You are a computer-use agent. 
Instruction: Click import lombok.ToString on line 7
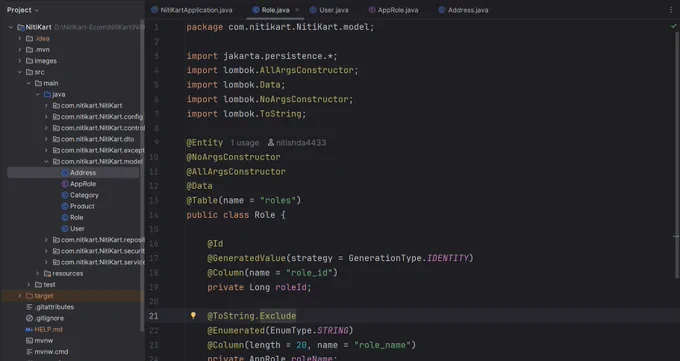[246, 114]
